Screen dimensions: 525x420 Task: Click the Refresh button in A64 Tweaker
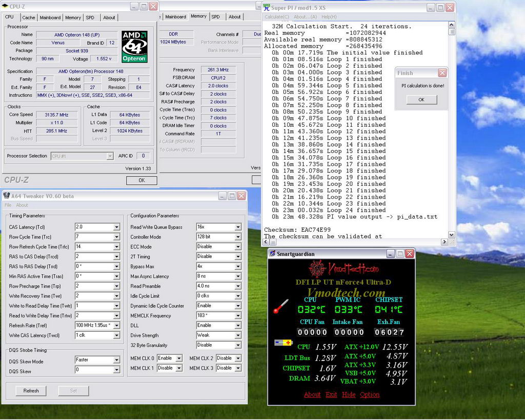click(x=31, y=391)
